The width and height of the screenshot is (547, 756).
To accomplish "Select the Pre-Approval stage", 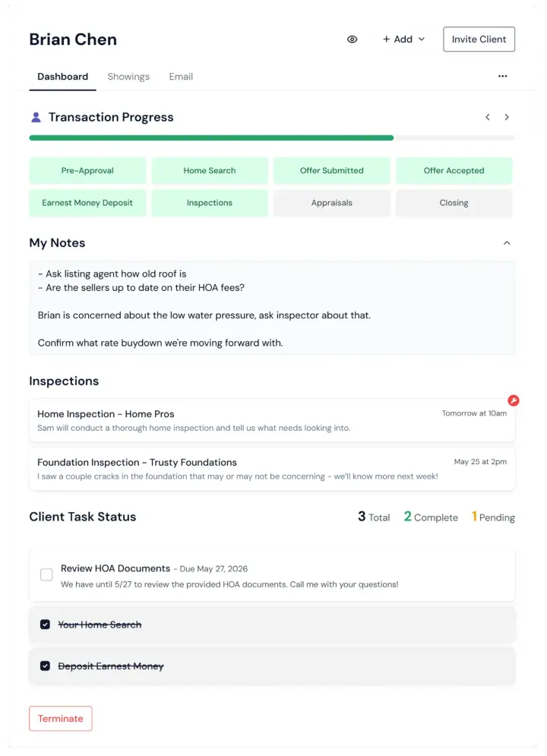I will (87, 171).
